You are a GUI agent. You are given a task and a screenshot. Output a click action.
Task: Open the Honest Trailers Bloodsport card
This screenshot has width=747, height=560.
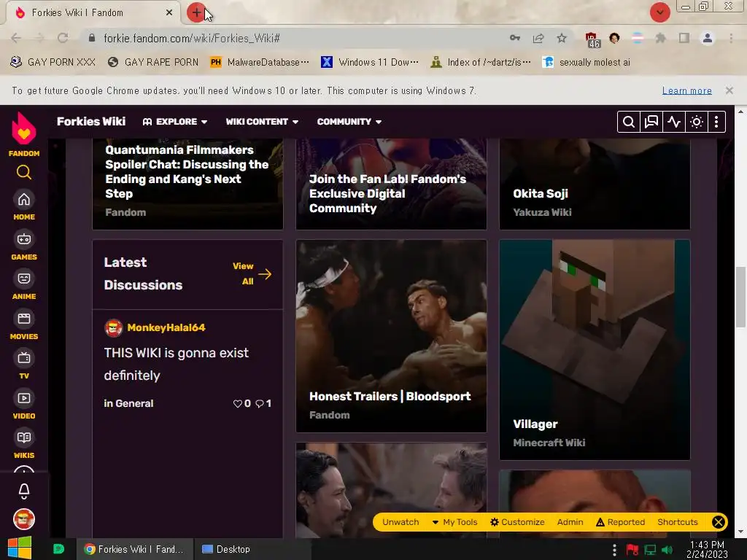coord(391,336)
